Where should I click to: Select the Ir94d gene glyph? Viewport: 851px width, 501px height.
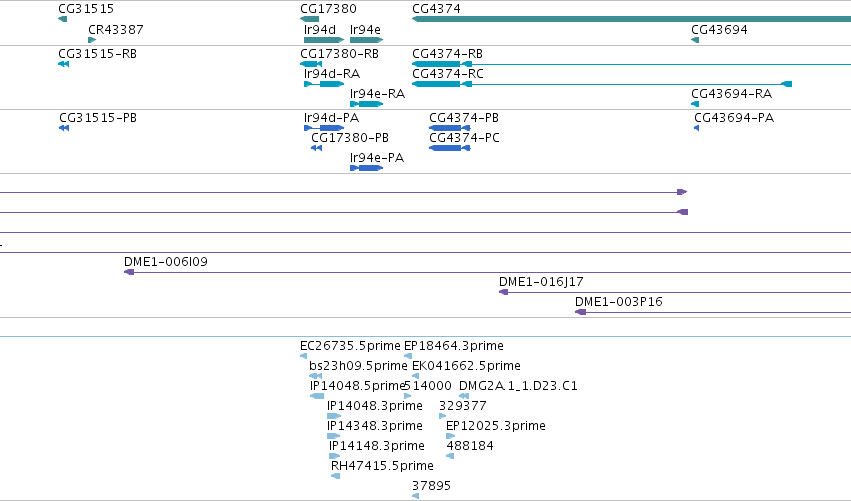(x=324, y=40)
